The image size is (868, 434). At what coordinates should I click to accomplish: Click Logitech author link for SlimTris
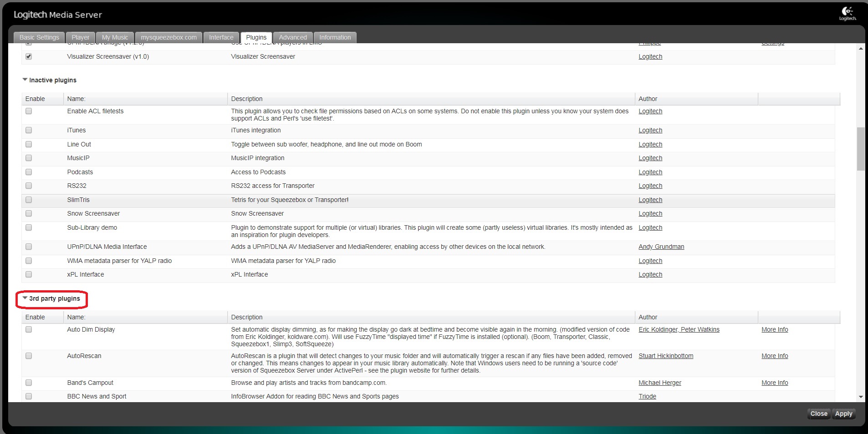[650, 200]
